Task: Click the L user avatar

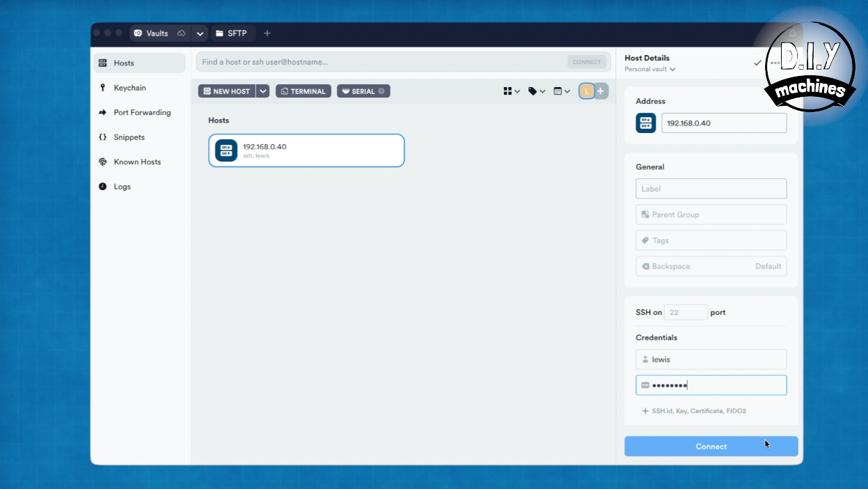Action: (x=587, y=91)
